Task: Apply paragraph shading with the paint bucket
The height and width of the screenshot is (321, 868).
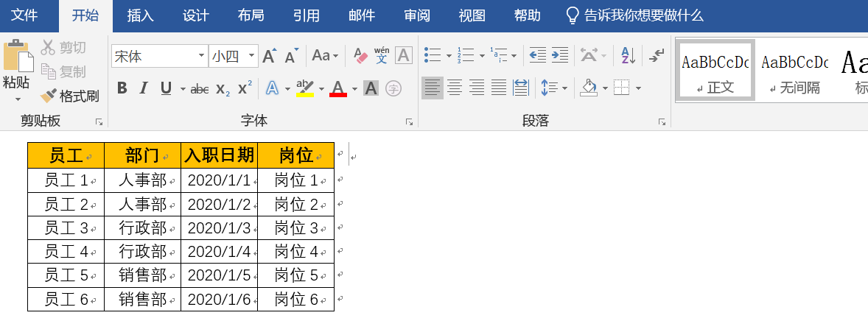Action: 589,88
